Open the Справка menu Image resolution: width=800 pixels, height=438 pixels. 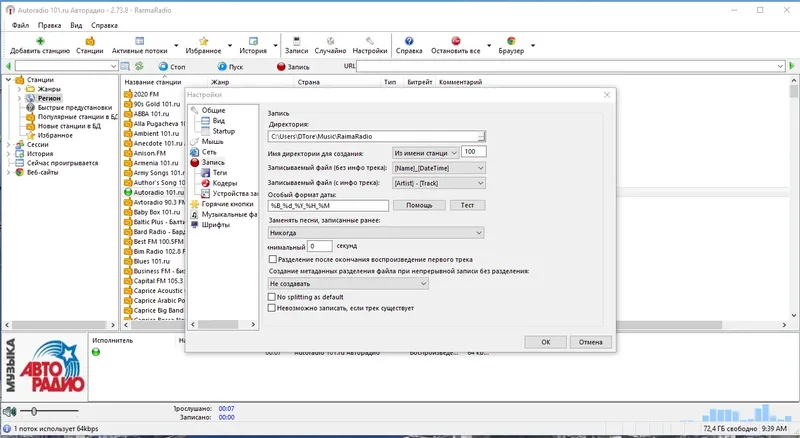pyautogui.click(x=104, y=25)
